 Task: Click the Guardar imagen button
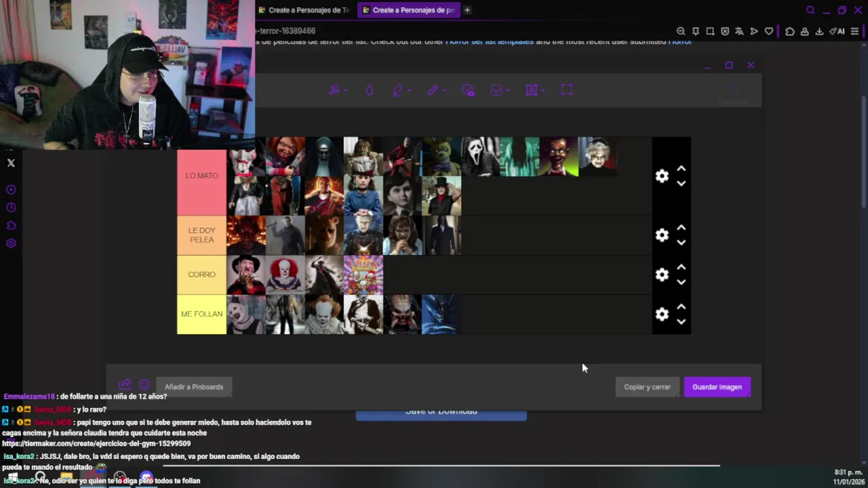pos(717,387)
